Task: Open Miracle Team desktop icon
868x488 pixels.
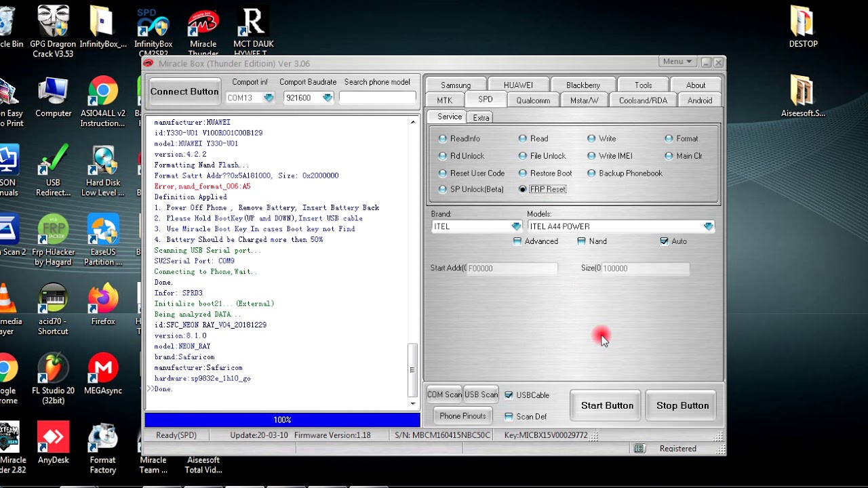Action: pyautogui.click(x=153, y=464)
